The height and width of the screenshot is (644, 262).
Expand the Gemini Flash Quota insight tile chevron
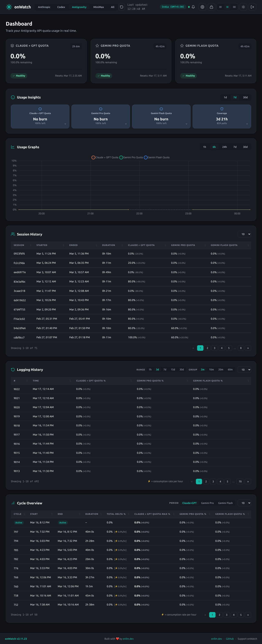(186, 124)
